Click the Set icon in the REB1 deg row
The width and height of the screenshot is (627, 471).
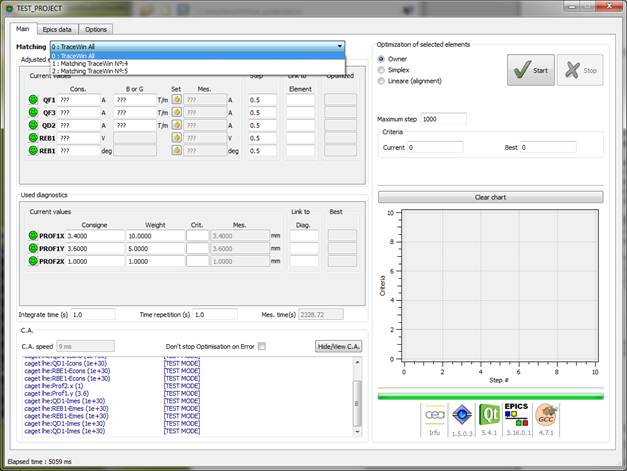[176, 150]
